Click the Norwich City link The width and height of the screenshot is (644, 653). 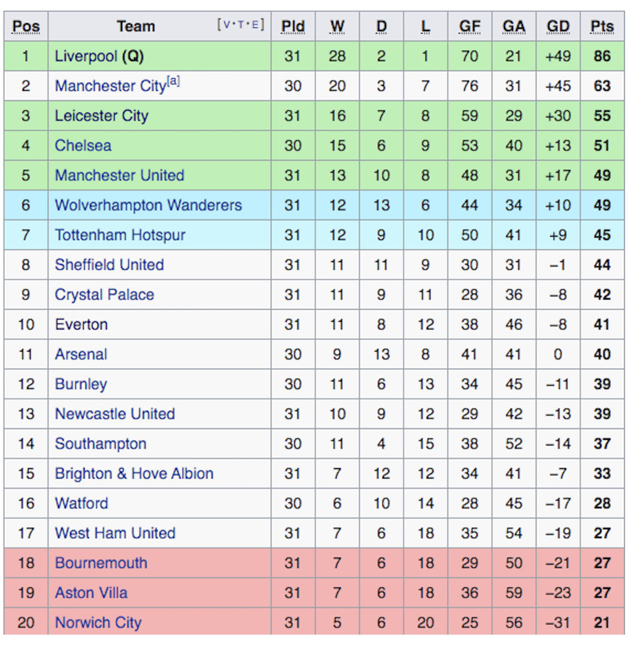(98, 622)
